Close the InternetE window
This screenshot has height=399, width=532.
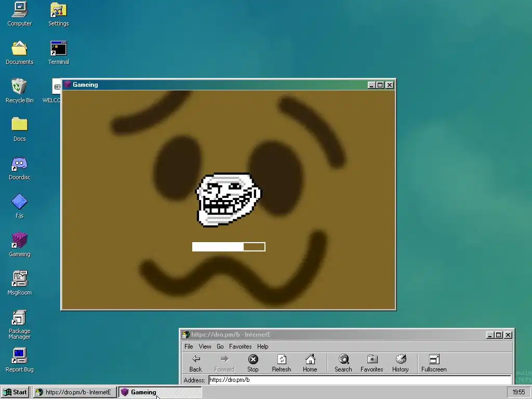tap(508, 335)
